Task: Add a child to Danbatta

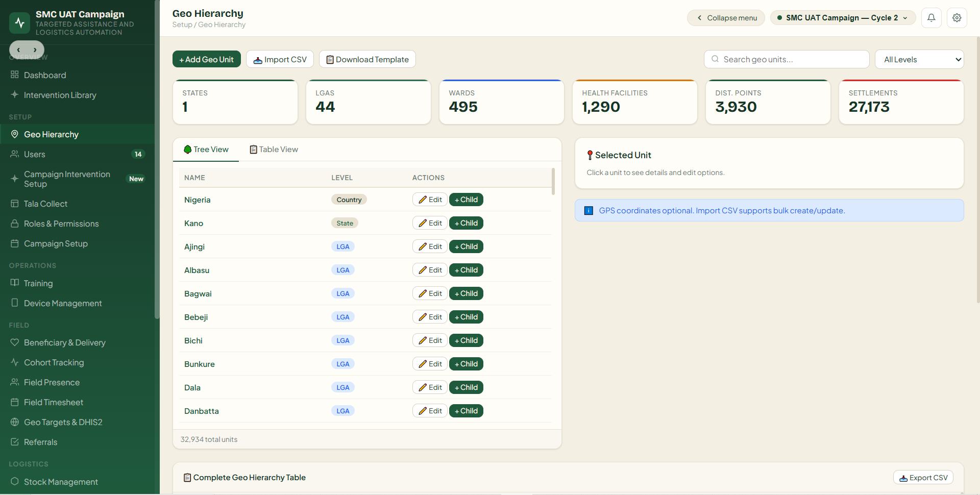Action: click(466, 411)
